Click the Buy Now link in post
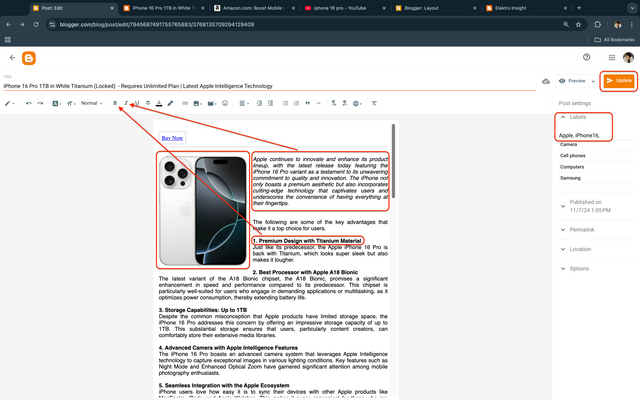640x400 pixels. (x=172, y=138)
